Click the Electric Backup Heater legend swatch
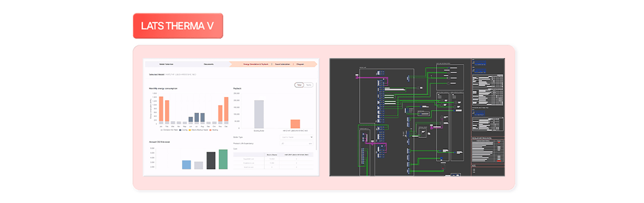The width and height of the screenshot is (644, 203). click(x=190, y=130)
